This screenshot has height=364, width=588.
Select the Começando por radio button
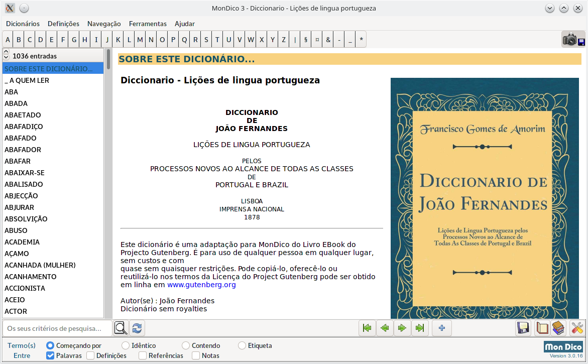50,345
